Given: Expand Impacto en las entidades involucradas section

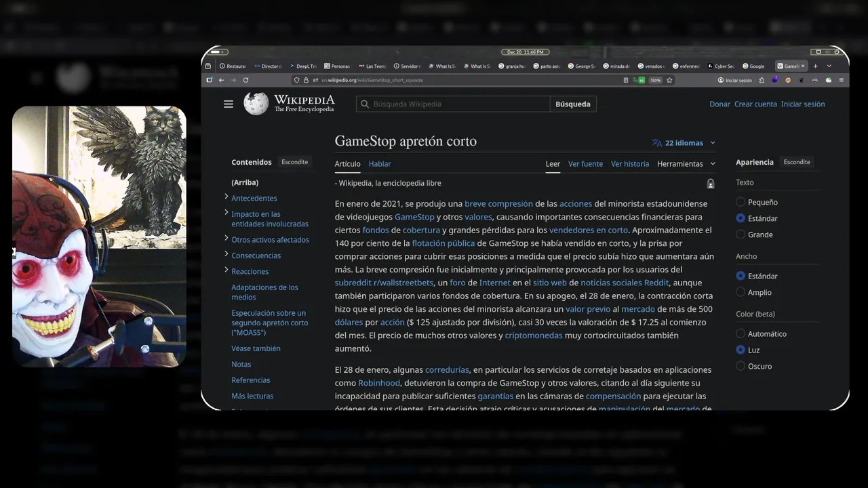Looking at the screenshot, I should coord(226,213).
